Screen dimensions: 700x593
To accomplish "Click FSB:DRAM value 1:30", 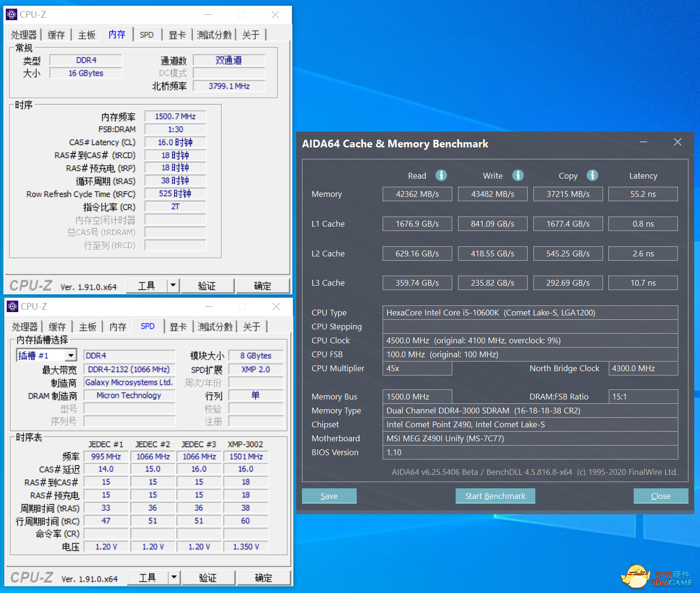I will coord(175,129).
